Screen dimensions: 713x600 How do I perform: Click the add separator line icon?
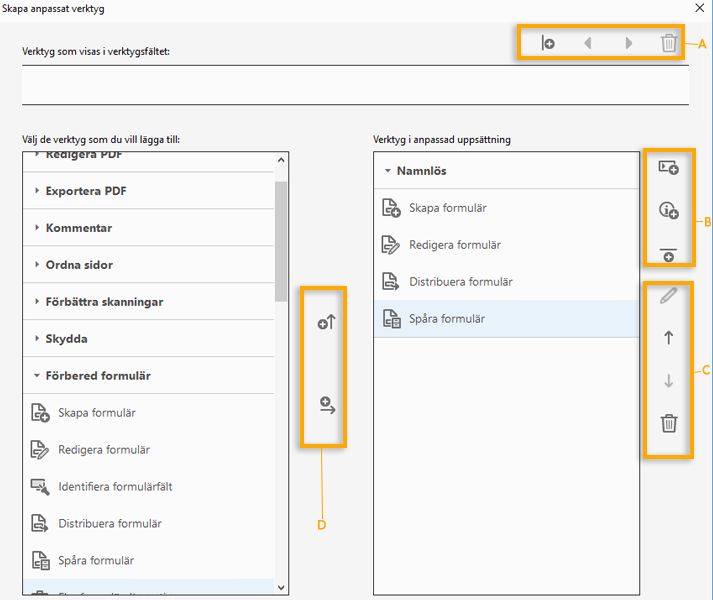coord(668,254)
